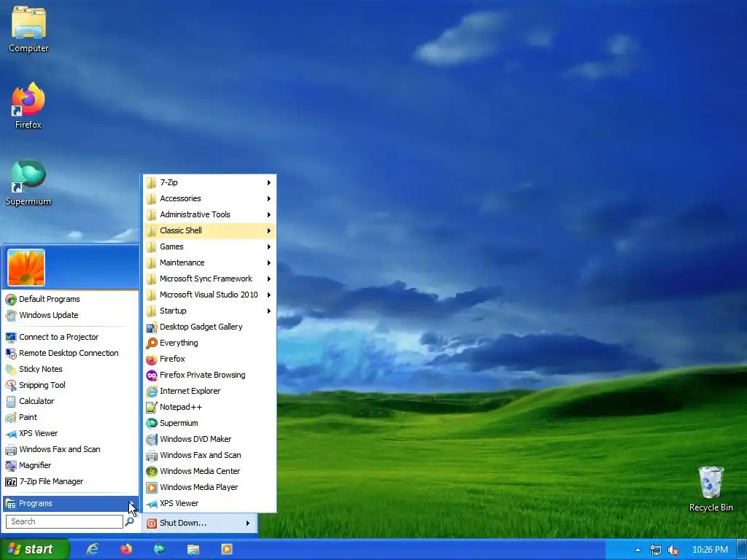Open Default Programs in start menu
This screenshot has width=747, height=560.
point(70,299)
